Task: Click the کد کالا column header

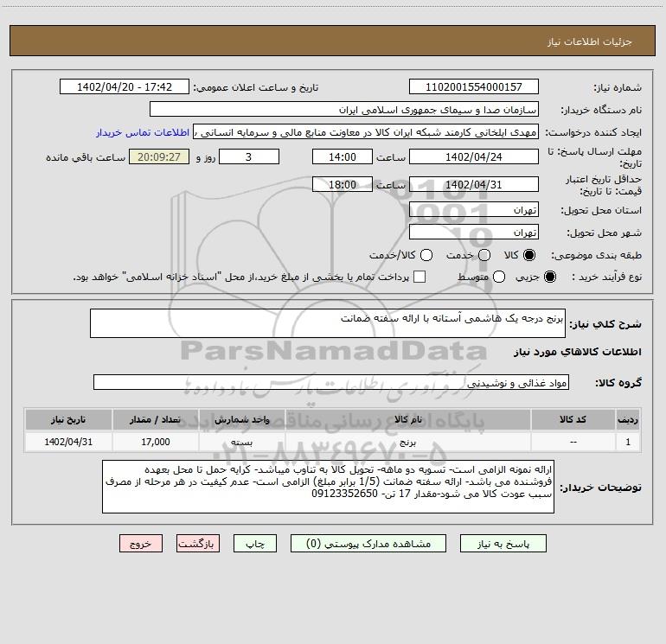Action: click(573, 420)
